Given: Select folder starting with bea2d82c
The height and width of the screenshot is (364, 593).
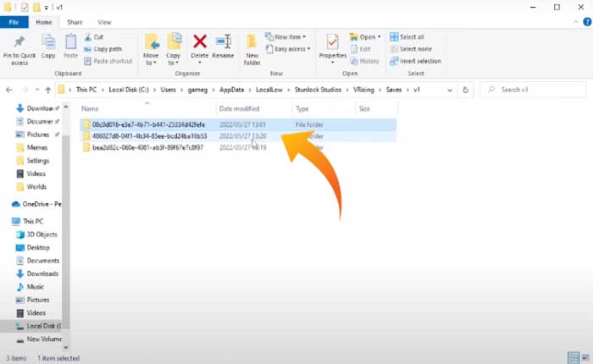Looking at the screenshot, I should tap(147, 147).
